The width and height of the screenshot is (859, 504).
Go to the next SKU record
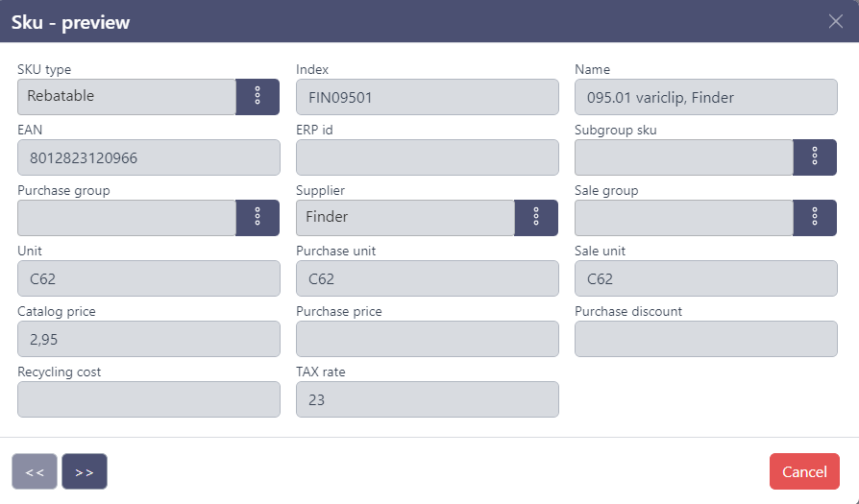click(x=85, y=471)
